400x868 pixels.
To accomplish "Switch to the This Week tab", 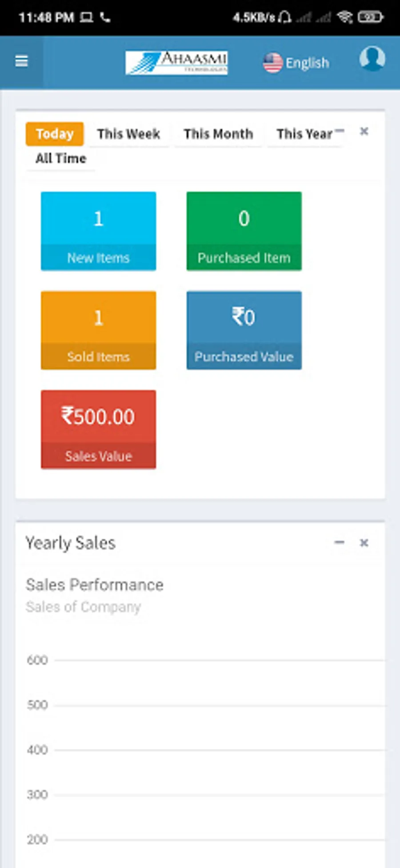I will [x=128, y=134].
